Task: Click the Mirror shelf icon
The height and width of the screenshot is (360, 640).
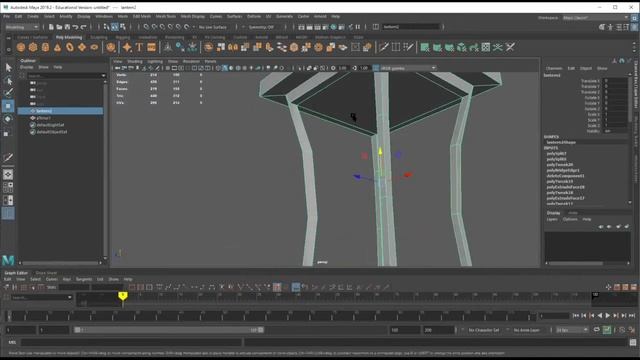Action: (233, 47)
